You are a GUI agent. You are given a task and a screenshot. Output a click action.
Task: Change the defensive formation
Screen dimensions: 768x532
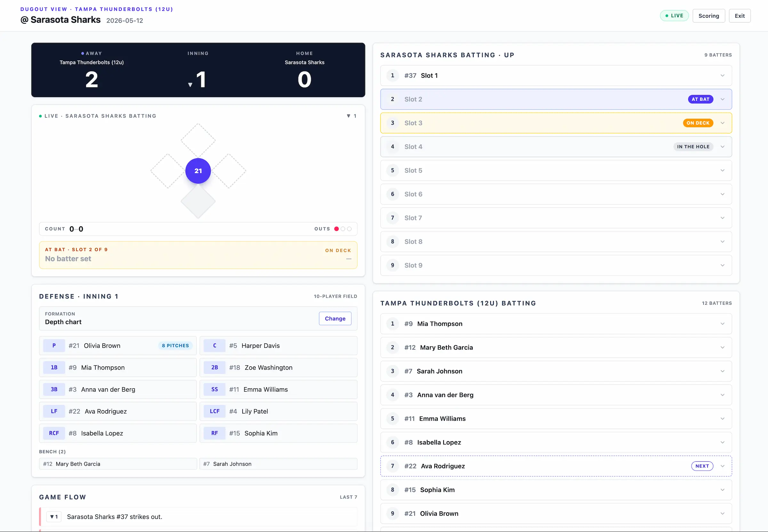[335, 318]
